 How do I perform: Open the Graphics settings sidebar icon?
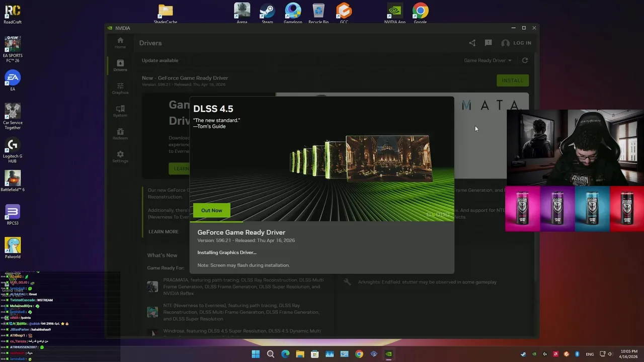pyautogui.click(x=120, y=88)
